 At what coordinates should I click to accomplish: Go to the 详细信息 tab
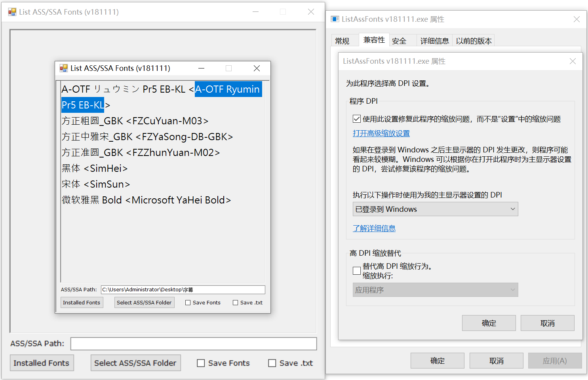434,41
